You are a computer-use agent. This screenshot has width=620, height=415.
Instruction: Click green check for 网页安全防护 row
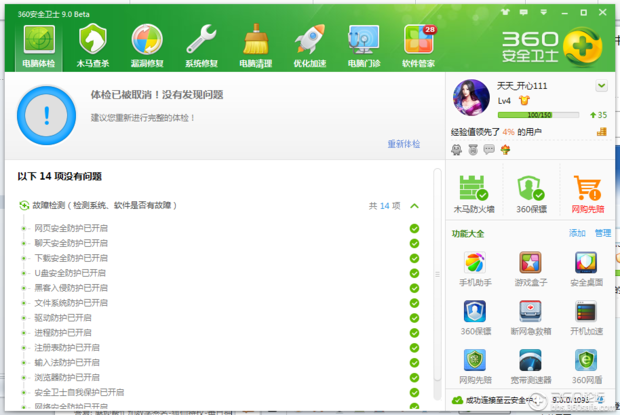tap(414, 228)
